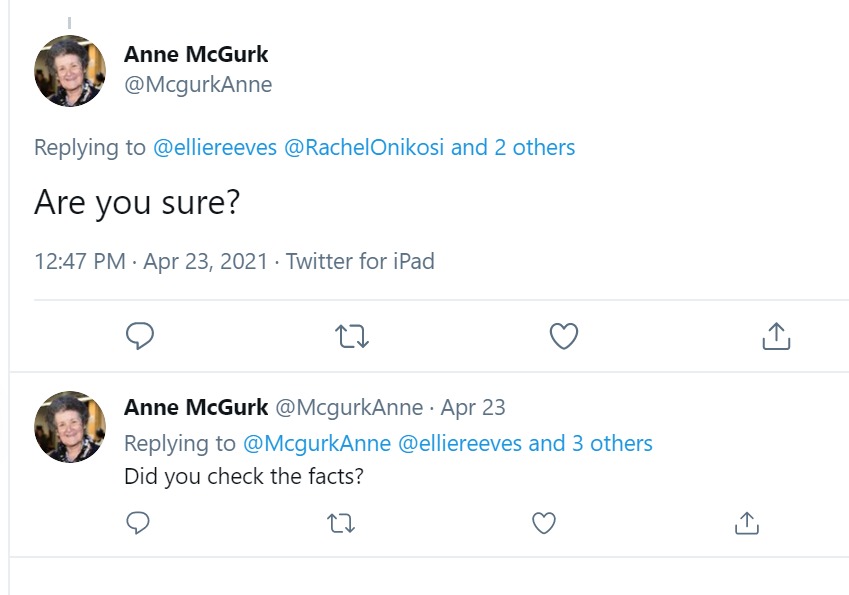Click the @elliereeves mention in main tweet
This screenshot has width=849, height=595.
[x=215, y=148]
